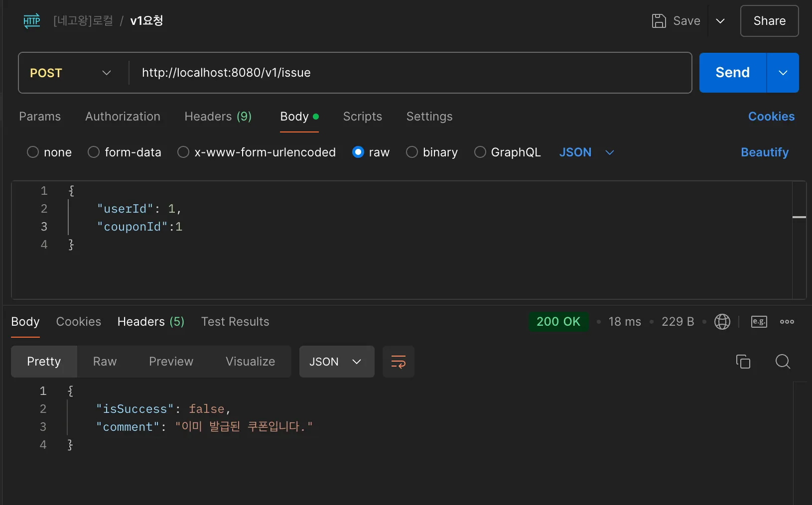This screenshot has width=812, height=505.
Task: Expand the Send button options arrow
Action: 783,73
